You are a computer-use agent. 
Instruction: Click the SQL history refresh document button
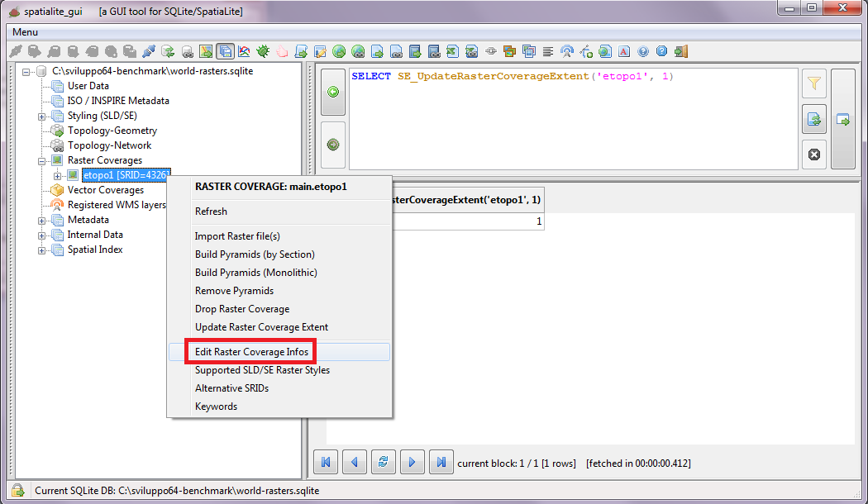813,119
